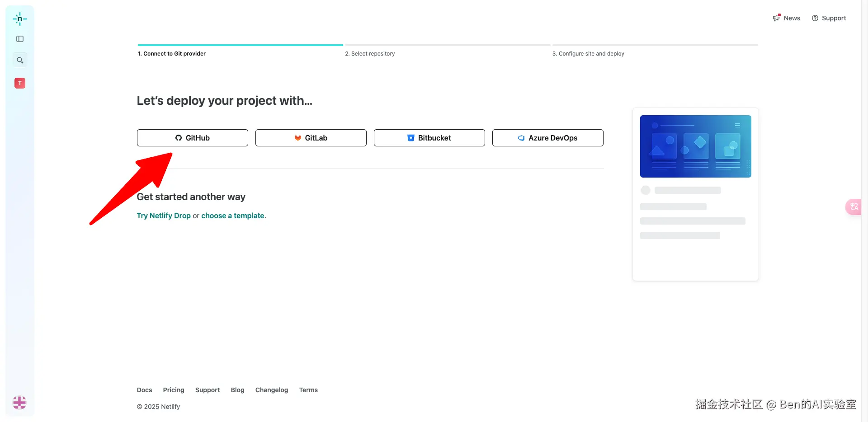Open Pricing in the footer

(x=174, y=390)
